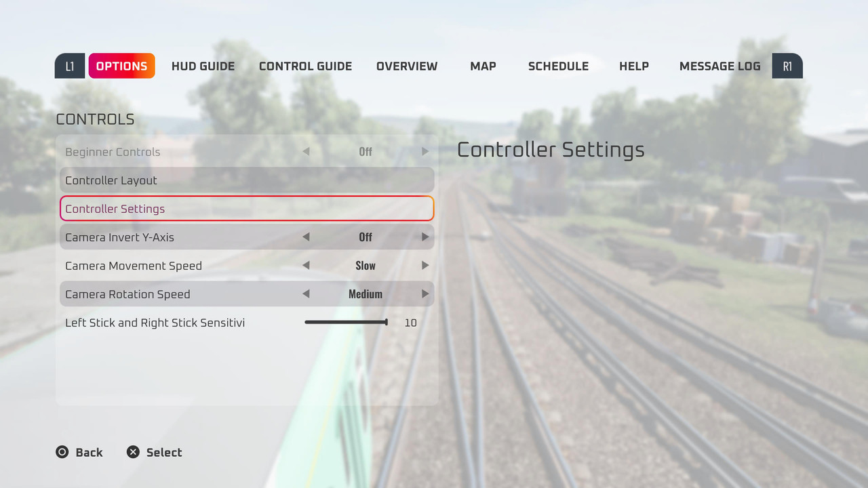Click the R1 next-tab shoulder icon

click(x=787, y=66)
